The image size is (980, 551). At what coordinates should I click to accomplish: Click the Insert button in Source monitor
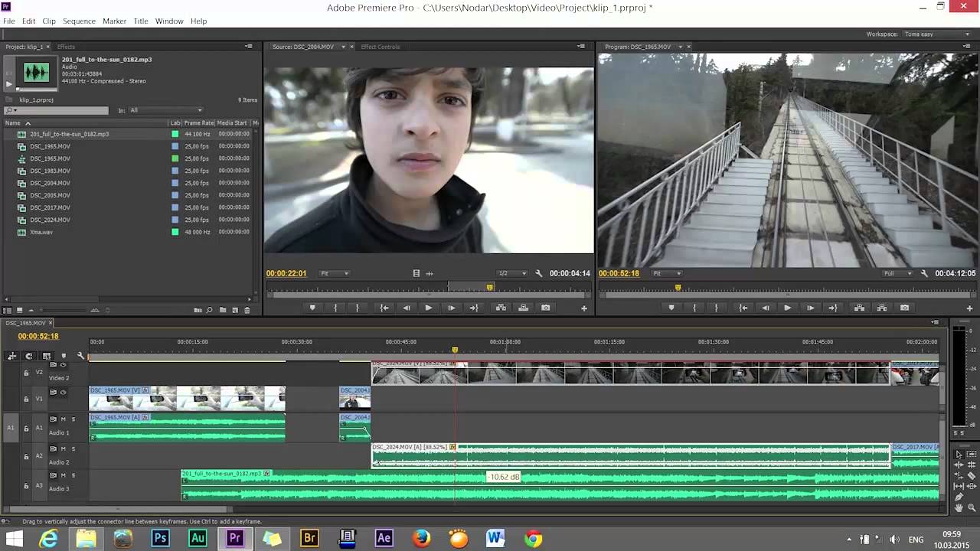coord(501,308)
